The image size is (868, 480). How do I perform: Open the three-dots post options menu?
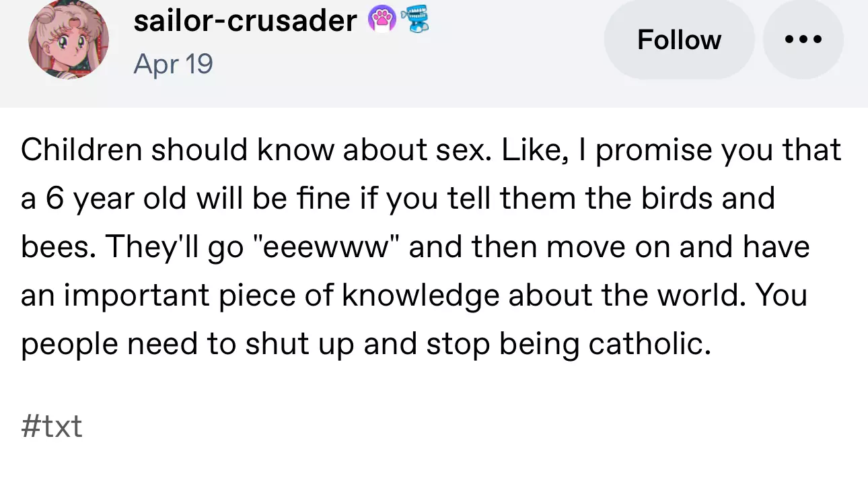click(803, 40)
